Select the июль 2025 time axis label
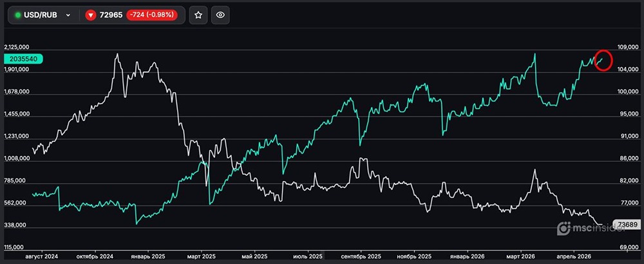The image size is (644, 264). tap(308, 256)
